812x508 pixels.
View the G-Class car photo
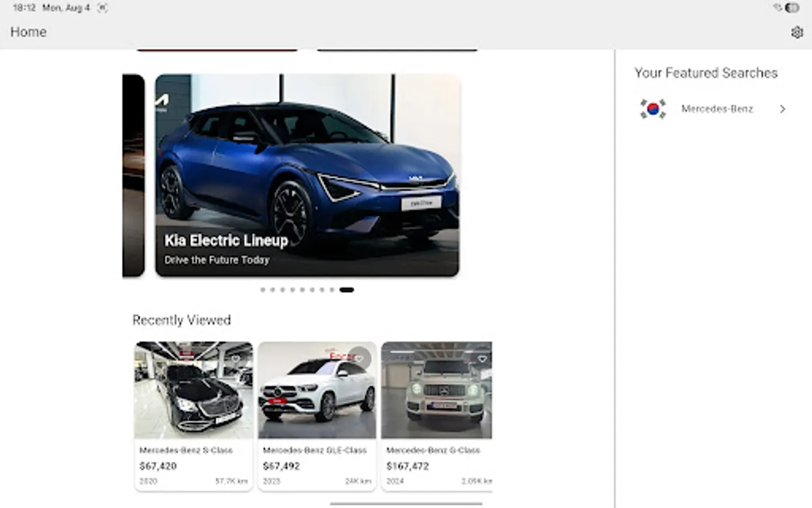pos(436,390)
